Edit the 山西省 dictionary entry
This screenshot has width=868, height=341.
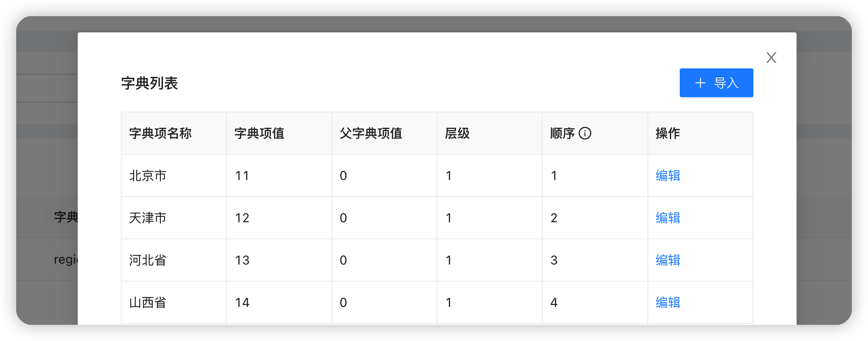[668, 302]
